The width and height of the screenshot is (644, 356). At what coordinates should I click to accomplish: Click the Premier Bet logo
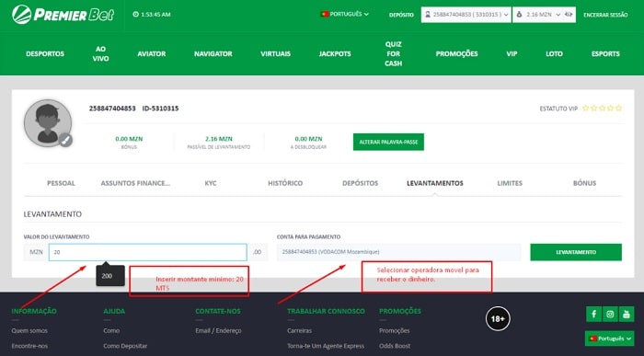(x=63, y=15)
